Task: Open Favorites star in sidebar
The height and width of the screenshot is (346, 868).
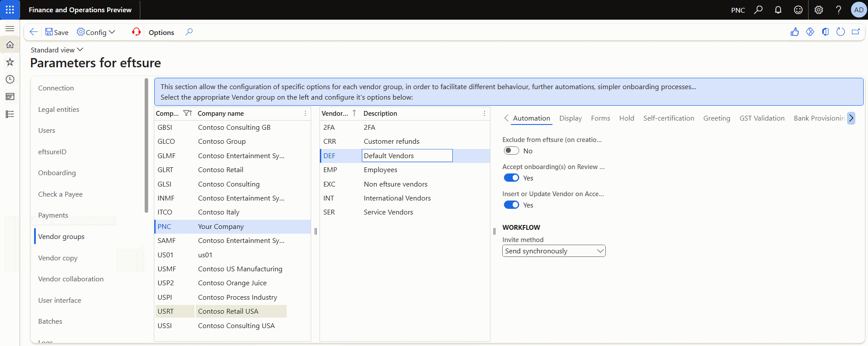Action: click(10, 62)
